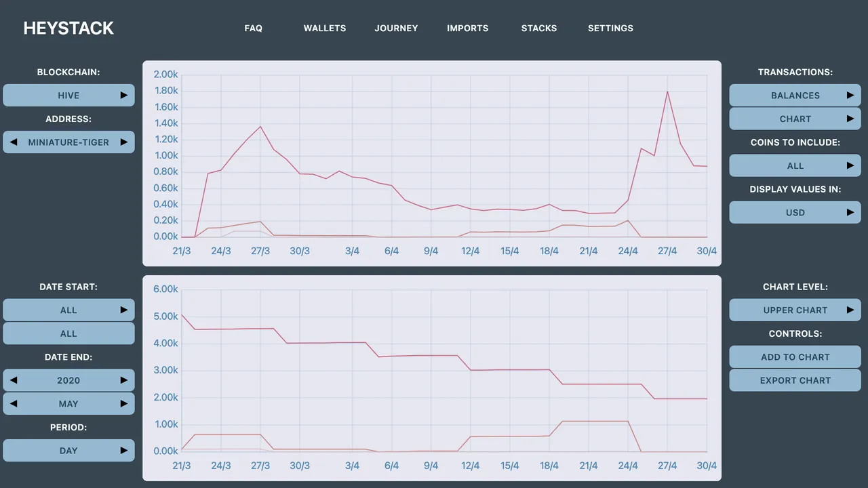Image resolution: width=868 pixels, height=488 pixels.
Task: Select previous month with MAY left arrow
Action: 14,403
